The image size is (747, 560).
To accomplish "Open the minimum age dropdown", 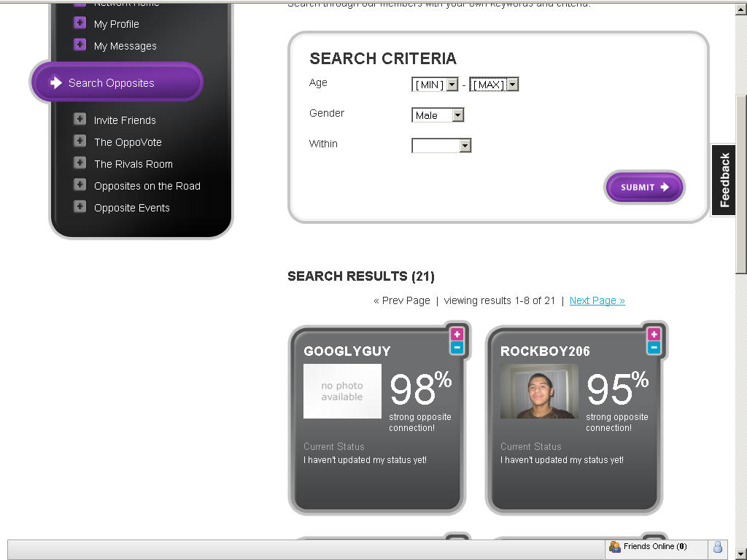I will coord(435,85).
